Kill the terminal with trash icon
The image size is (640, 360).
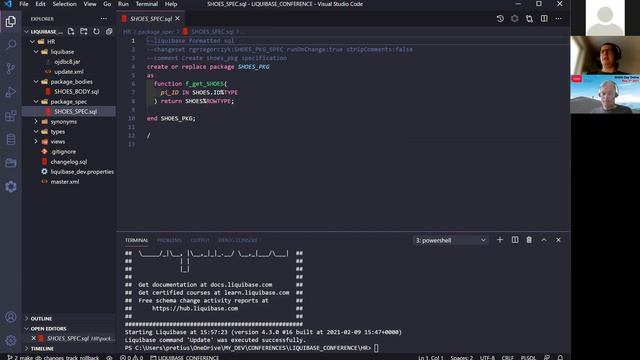coord(529,240)
